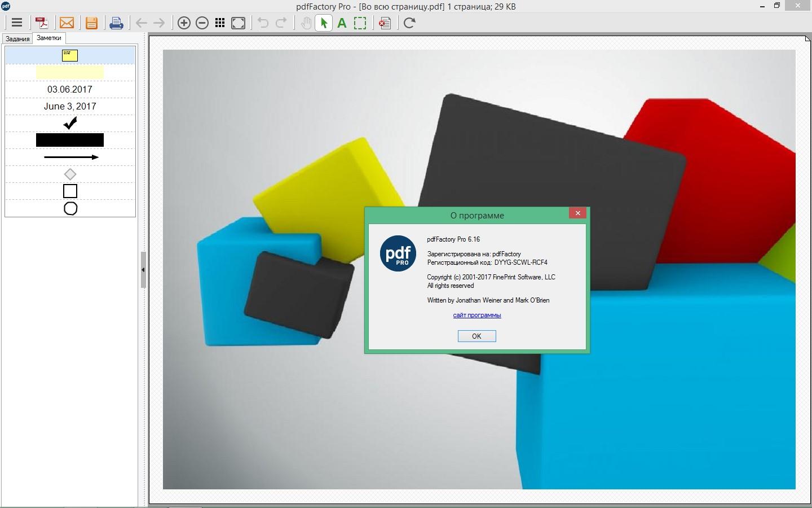812x508 pixels.
Task: Open the hamburger main menu
Action: point(17,23)
